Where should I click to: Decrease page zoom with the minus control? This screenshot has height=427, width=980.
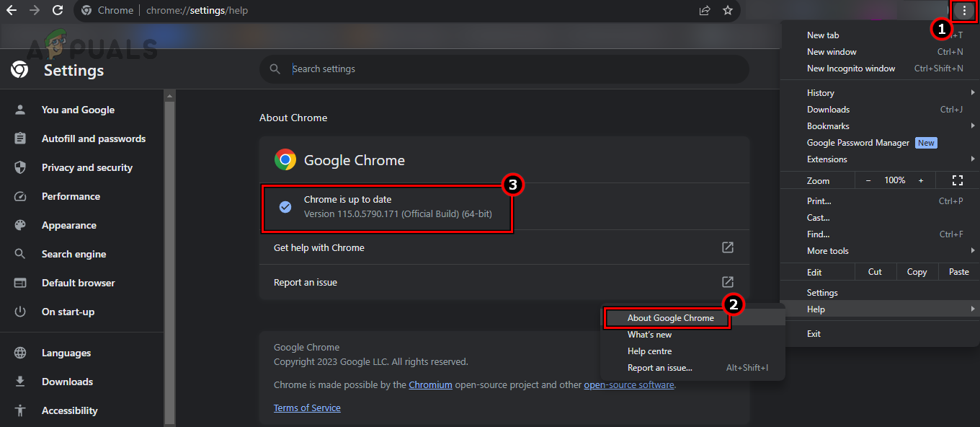[868, 180]
